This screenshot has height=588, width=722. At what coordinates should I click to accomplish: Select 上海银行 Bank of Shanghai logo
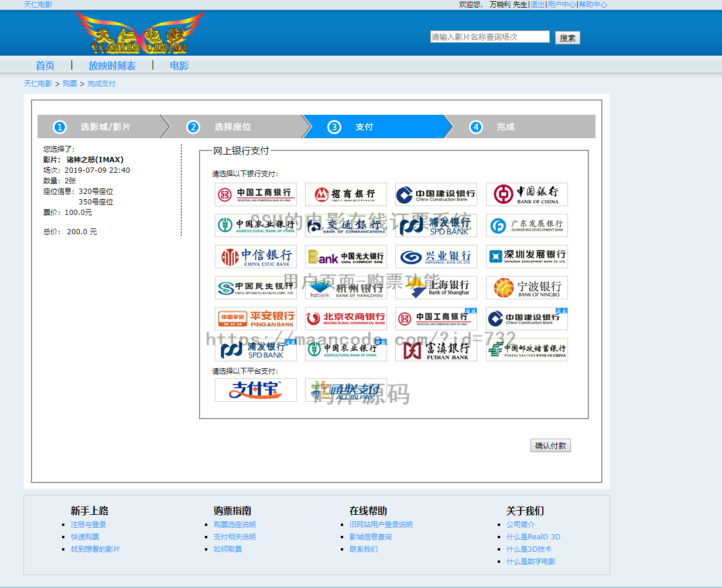(436, 288)
